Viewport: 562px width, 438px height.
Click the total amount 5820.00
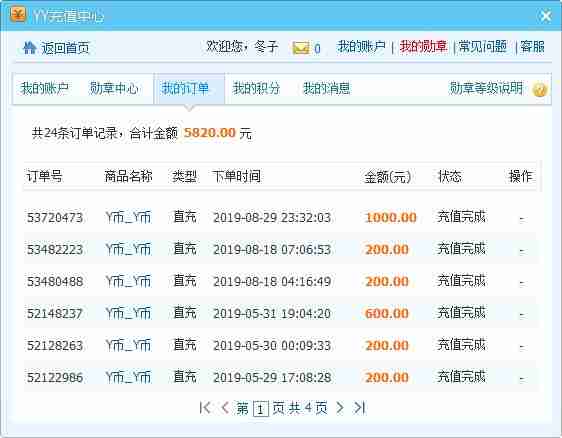210,133
